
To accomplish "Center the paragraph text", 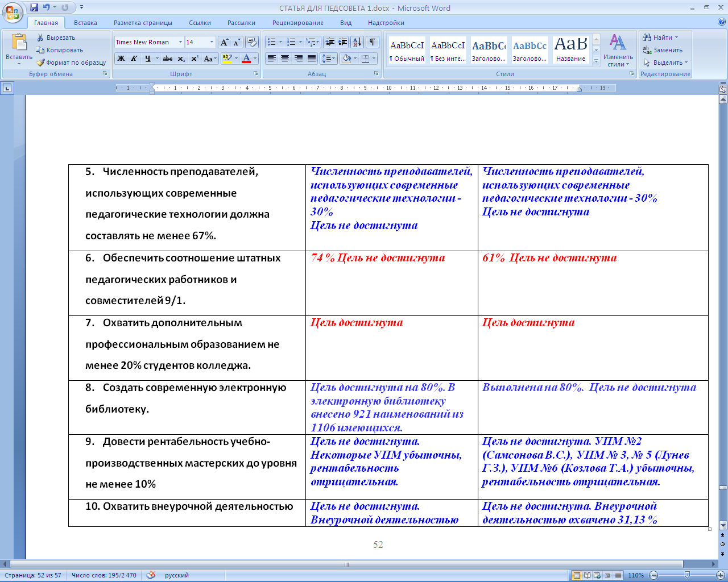I will (x=285, y=59).
